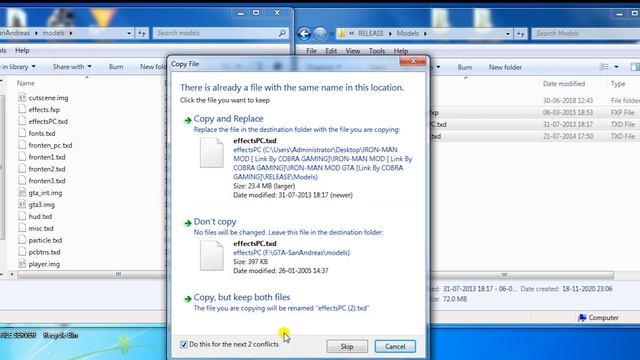640x360 pixels.
Task: Click Burn in RELEASE window toolbar
Action: pos(464,67)
